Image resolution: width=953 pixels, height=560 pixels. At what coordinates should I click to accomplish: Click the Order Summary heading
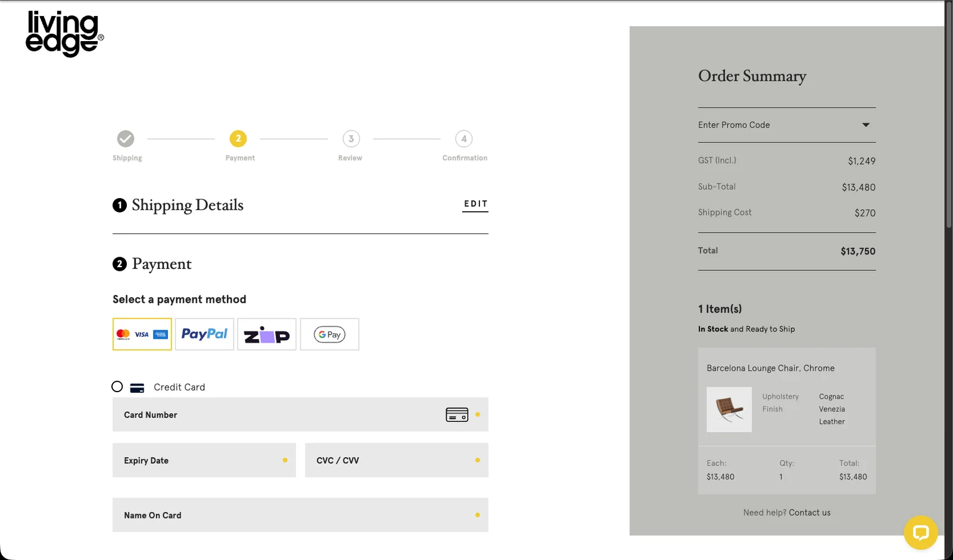point(752,76)
